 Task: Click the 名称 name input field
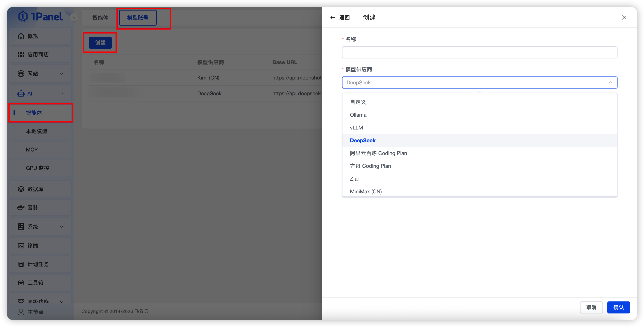point(479,52)
